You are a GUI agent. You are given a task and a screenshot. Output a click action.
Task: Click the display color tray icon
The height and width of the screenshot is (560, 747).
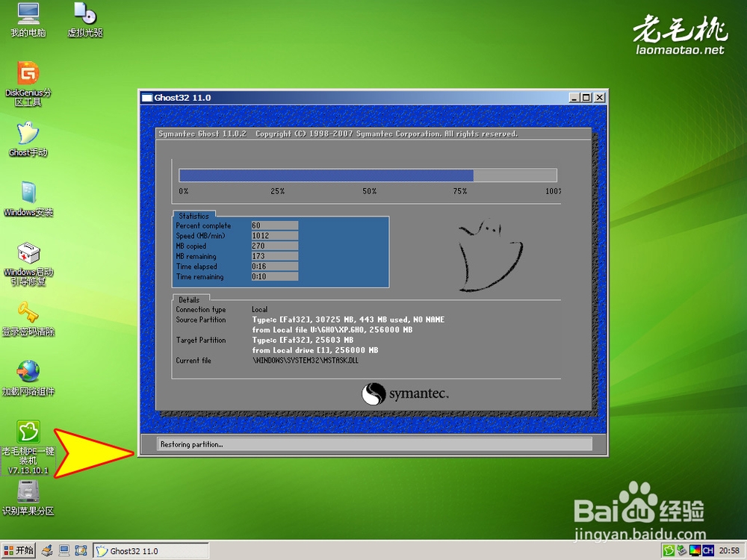coord(695,551)
